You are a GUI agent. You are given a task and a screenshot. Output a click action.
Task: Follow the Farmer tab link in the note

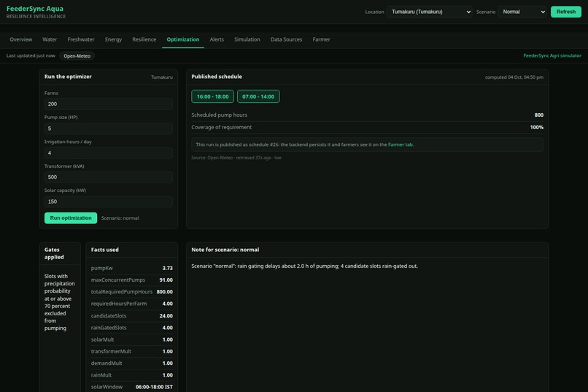[x=401, y=145]
